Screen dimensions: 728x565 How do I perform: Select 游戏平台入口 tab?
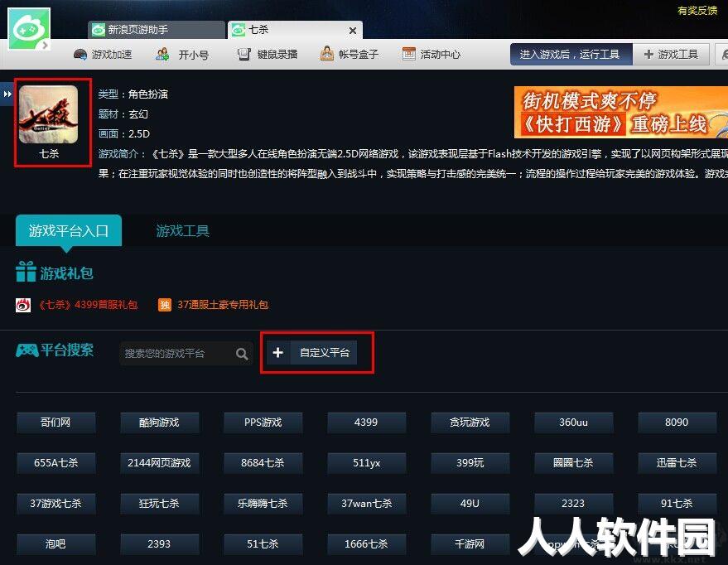[x=69, y=230]
